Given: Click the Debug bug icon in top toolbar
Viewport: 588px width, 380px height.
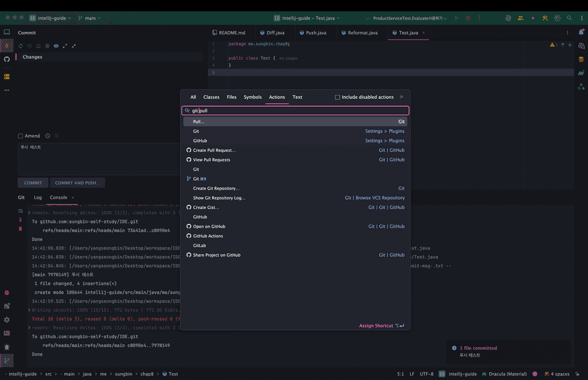Looking at the screenshot, I should click(468, 18).
